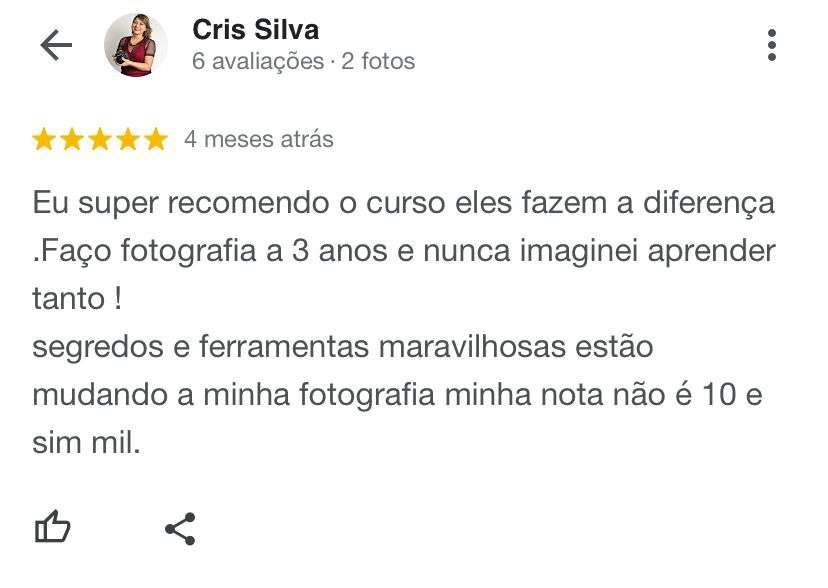Select the second rating star
The image size is (828, 588).
(72, 139)
